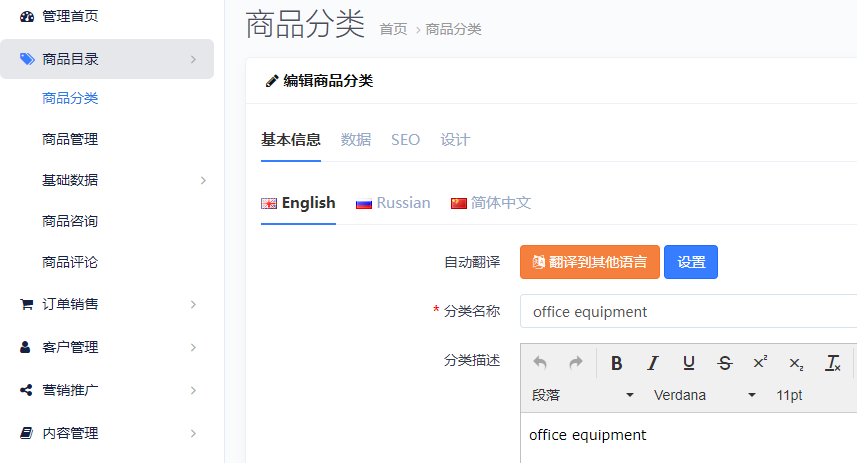Toggle underline formatting in the editor
This screenshot has width=857, height=463.
[x=689, y=362]
